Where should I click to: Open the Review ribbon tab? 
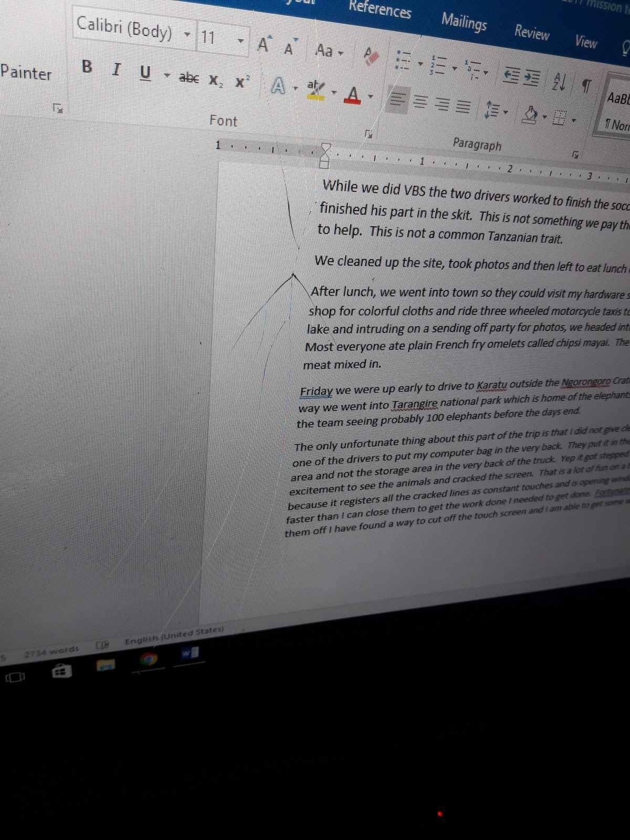pos(531,33)
